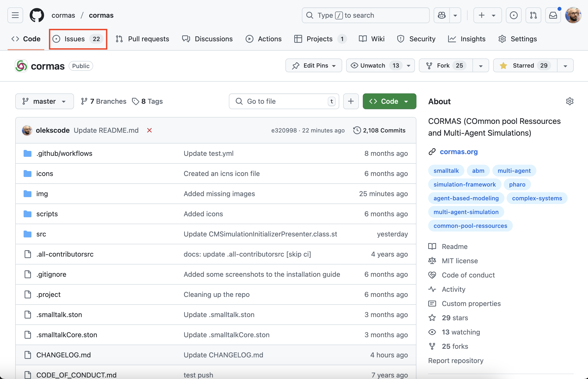Switch to the Issues tab

[78, 39]
